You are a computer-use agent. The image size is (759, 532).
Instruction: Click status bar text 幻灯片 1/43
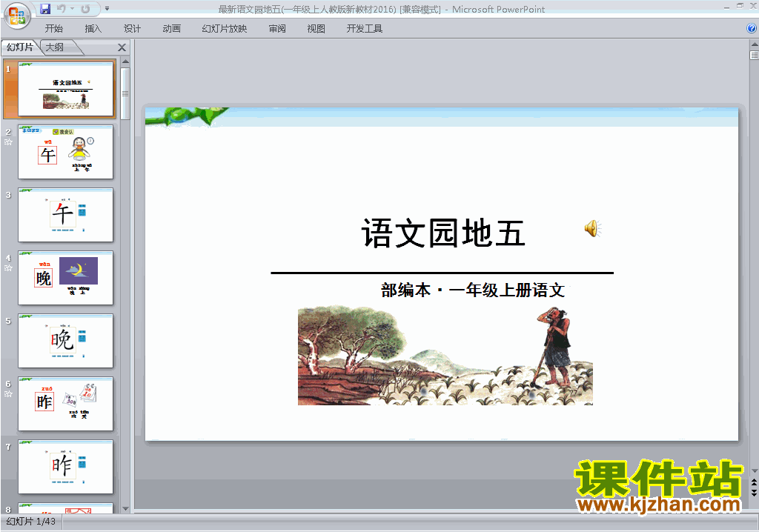[x=31, y=522]
